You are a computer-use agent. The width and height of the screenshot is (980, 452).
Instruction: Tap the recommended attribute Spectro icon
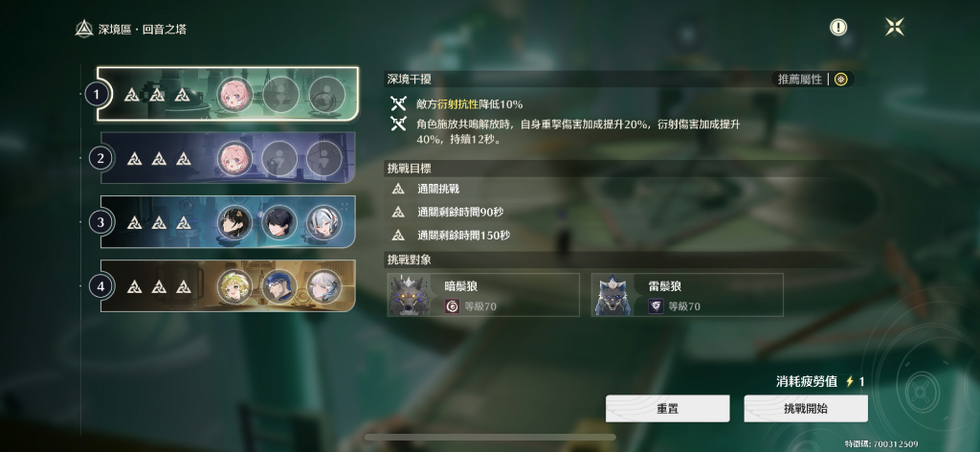pos(841,79)
